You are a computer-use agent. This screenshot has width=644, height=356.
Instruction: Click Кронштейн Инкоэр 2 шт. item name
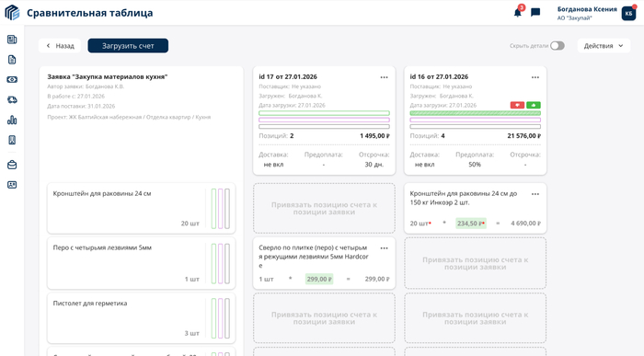tap(464, 198)
